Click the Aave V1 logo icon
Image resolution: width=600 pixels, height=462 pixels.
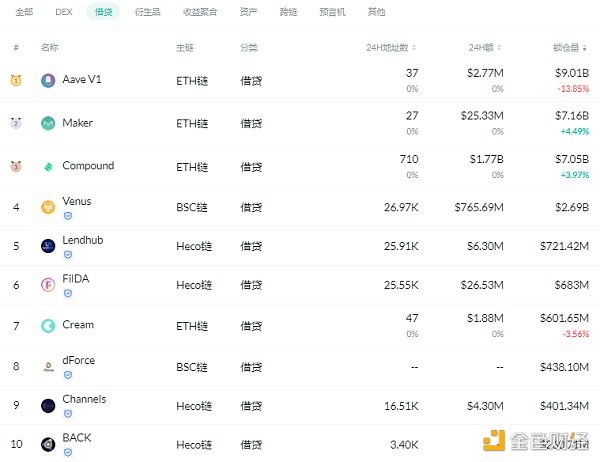click(48, 80)
